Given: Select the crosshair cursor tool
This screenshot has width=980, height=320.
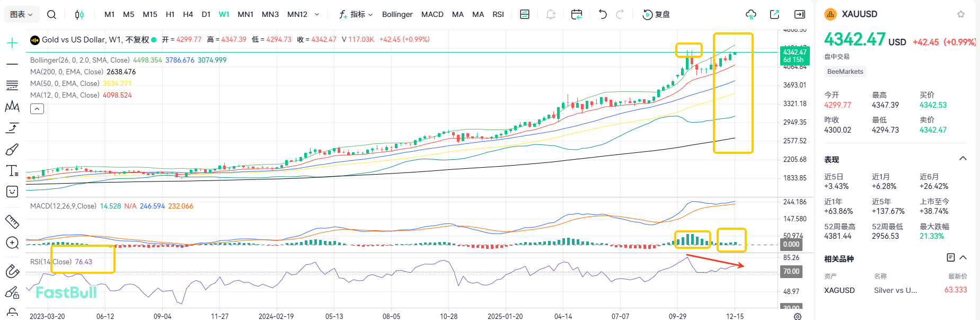Looking at the screenshot, I should tap(12, 43).
